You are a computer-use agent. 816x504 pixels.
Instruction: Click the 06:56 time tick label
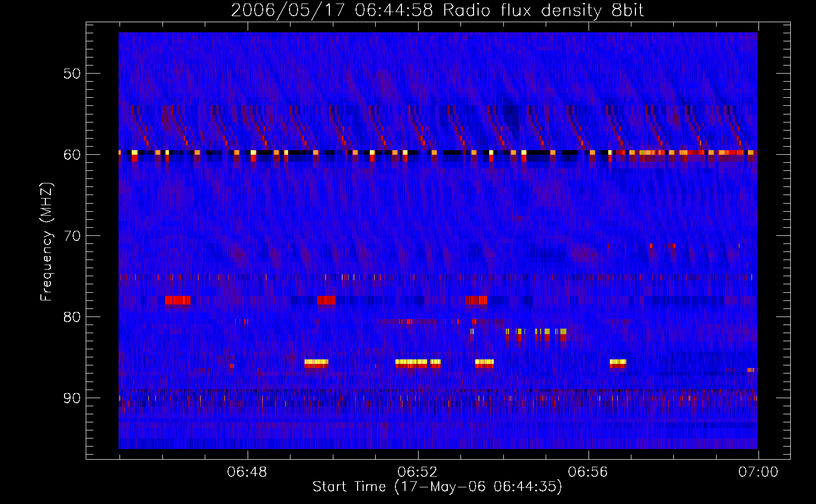[588, 472]
